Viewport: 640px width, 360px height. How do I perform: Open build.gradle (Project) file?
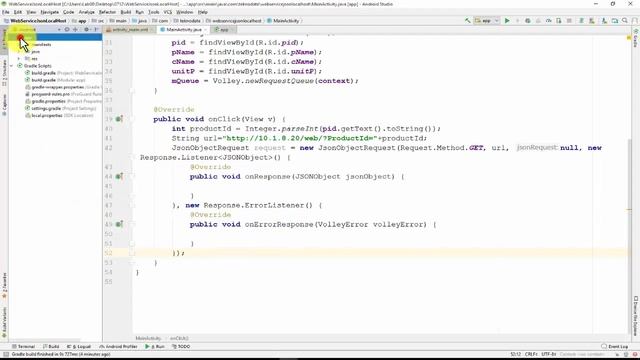(x=63, y=73)
